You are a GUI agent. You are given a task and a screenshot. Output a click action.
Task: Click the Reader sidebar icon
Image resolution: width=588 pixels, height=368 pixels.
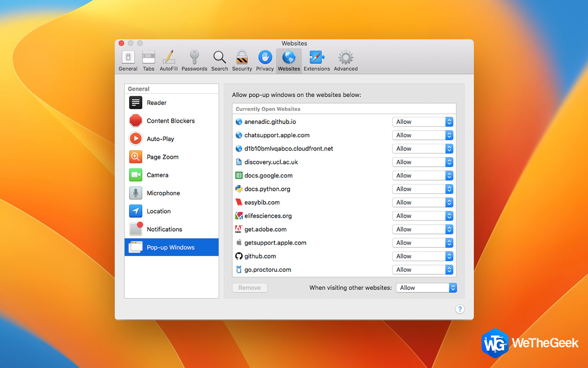pyautogui.click(x=136, y=103)
